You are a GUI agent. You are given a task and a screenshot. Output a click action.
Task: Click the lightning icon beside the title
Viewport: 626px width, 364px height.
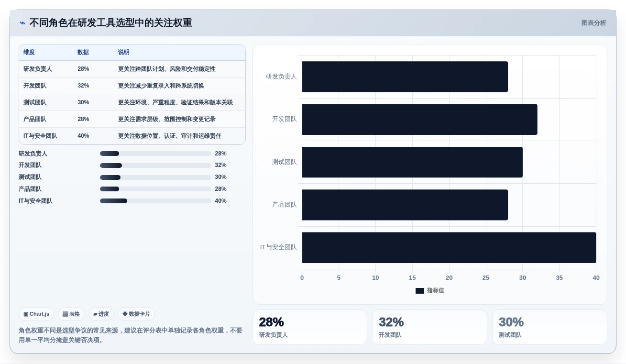click(22, 23)
